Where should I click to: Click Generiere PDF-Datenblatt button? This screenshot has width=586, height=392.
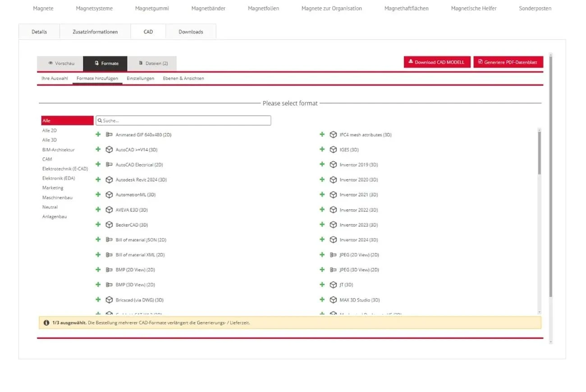[508, 62]
